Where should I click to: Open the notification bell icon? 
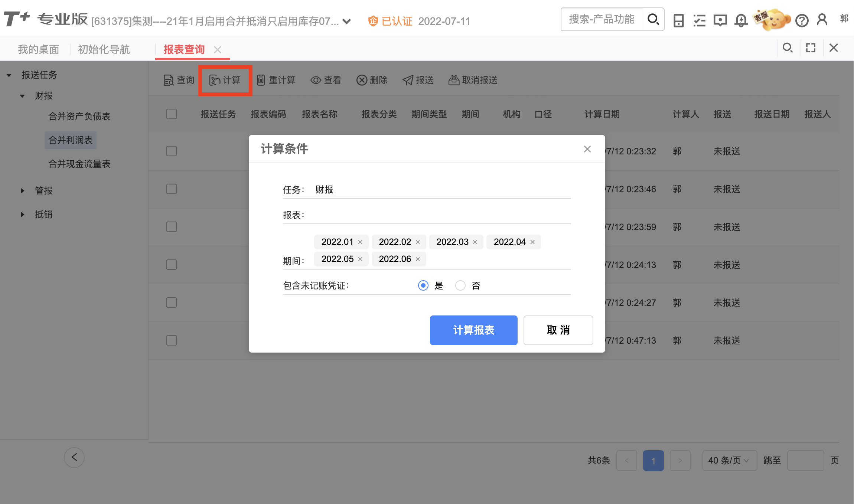[x=741, y=20]
